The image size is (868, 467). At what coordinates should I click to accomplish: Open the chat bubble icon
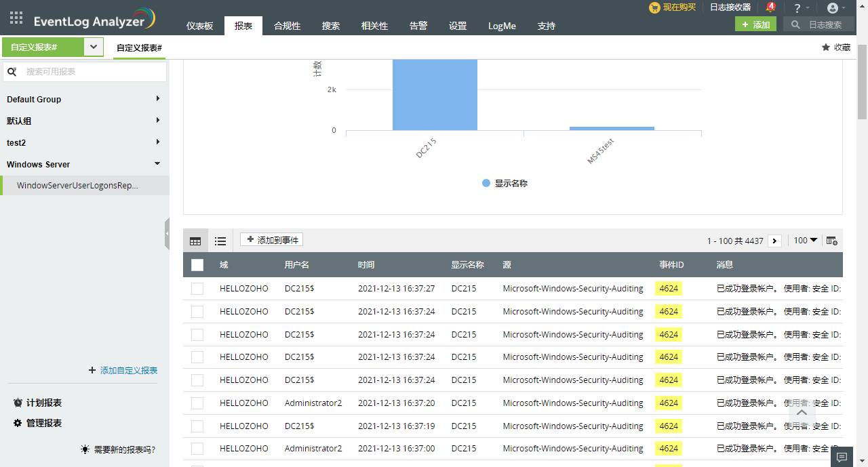pyautogui.click(x=842, y=457)
